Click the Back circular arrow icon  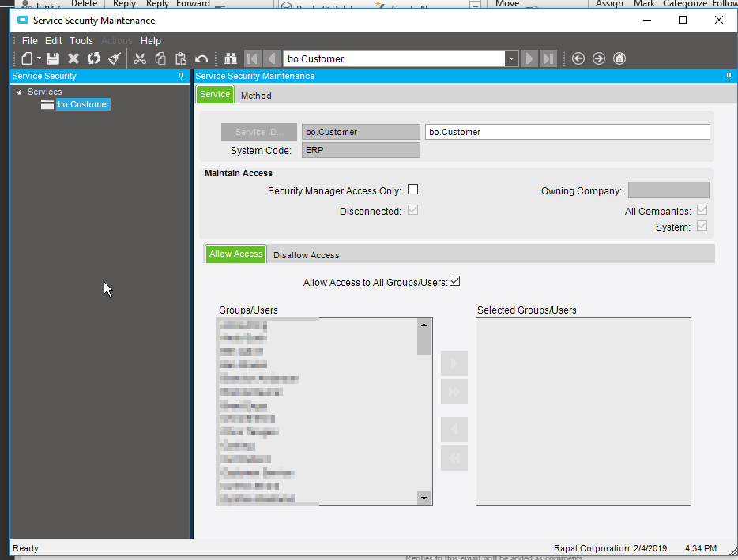[578, 58]
